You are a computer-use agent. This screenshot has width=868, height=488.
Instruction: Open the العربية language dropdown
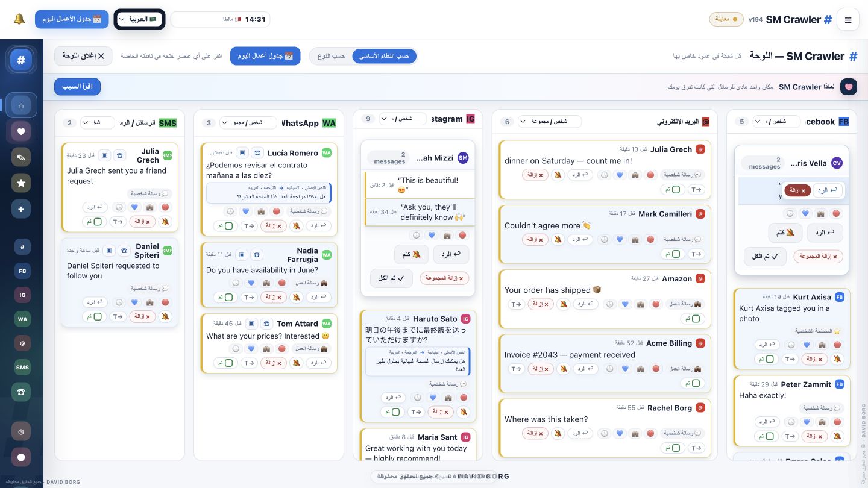coord(139,19)
